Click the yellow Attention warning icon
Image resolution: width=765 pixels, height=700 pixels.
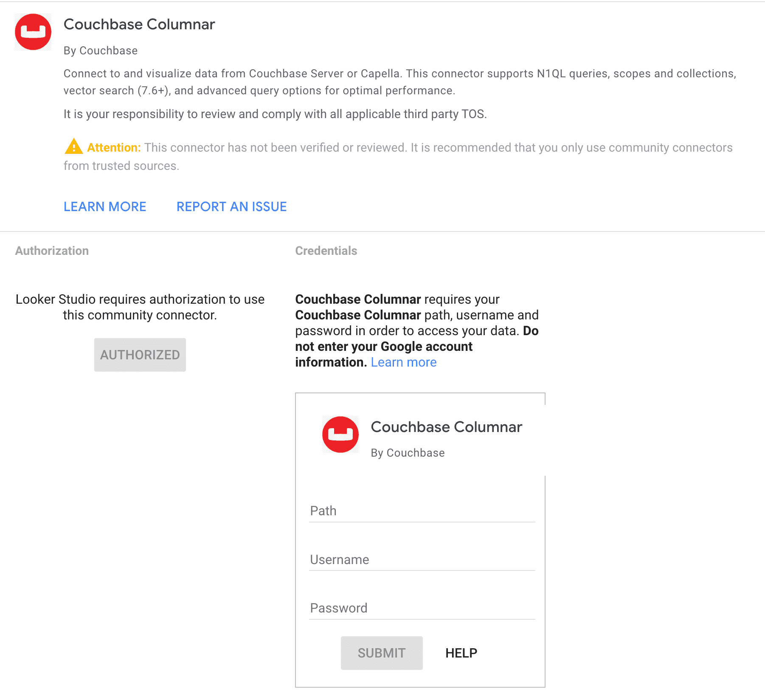pos(73,147)
